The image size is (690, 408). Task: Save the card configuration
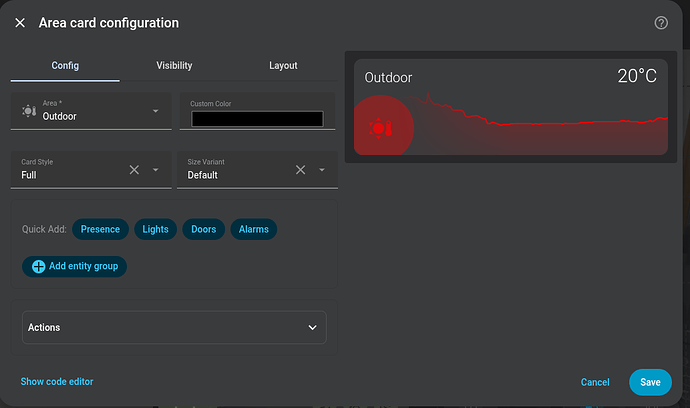click(650, 382)
